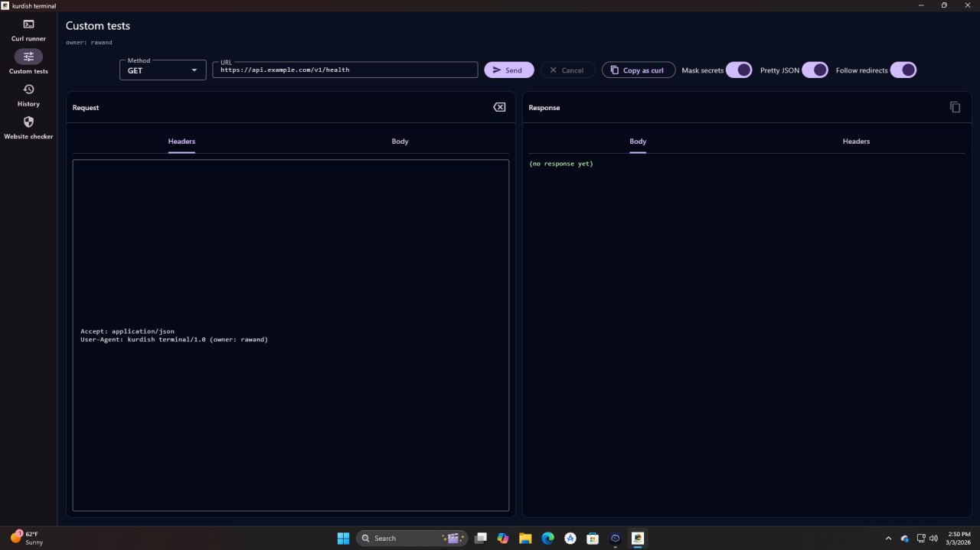
Task: Select the Response Body tab
Action: point(638,142)
